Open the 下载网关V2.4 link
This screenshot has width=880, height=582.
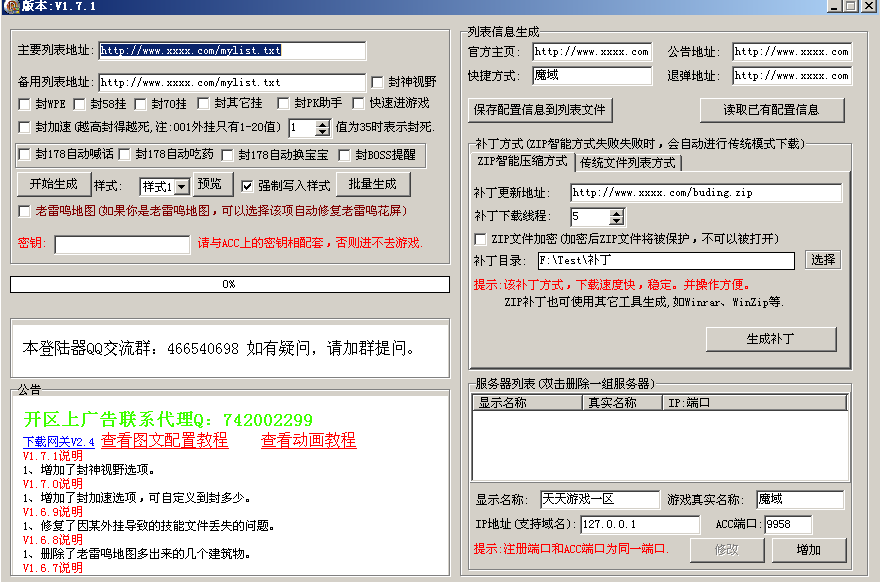58,442
